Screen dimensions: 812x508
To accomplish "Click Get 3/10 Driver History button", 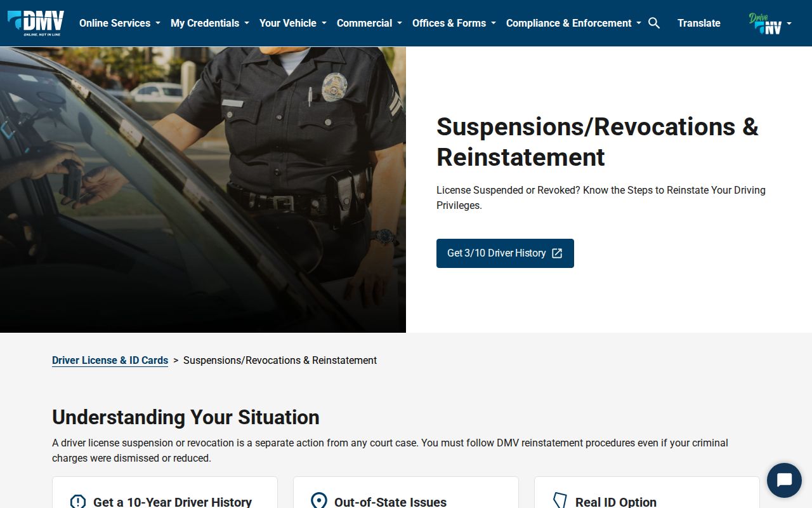I will tap(505, 253).
